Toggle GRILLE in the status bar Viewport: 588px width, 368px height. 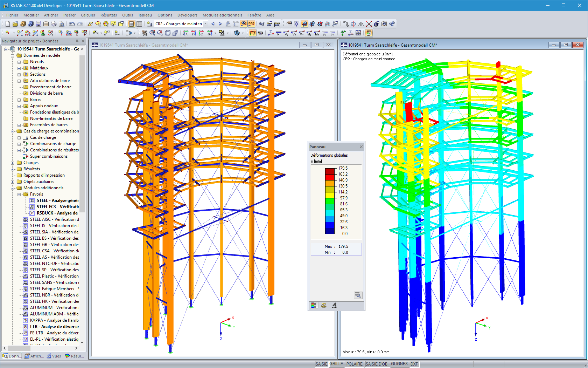tap(336, 364)
